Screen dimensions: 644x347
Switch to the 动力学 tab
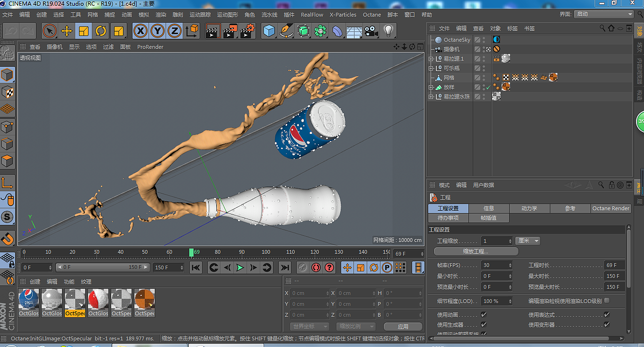coord(529,209)
